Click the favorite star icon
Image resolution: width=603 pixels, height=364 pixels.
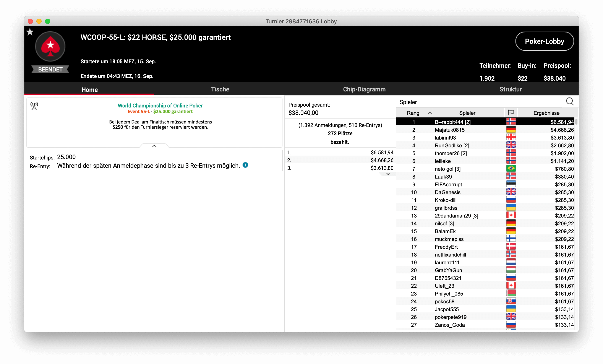(30, 32)
